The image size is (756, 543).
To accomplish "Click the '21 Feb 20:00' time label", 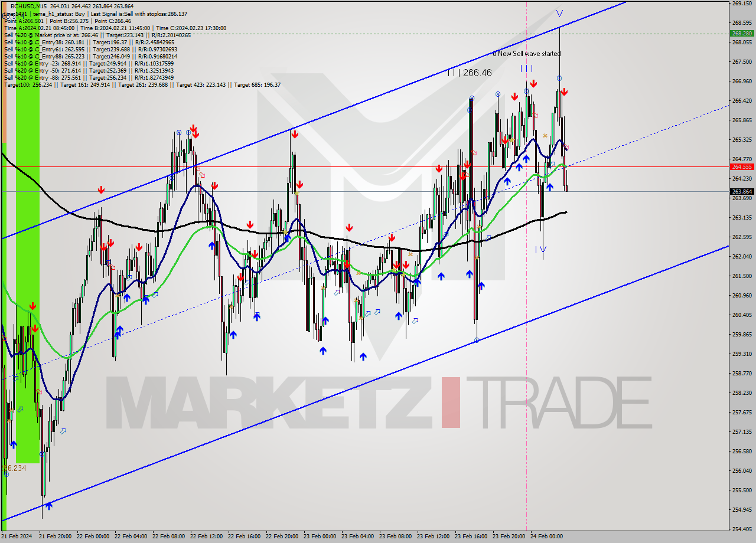I will pos(55,537).
